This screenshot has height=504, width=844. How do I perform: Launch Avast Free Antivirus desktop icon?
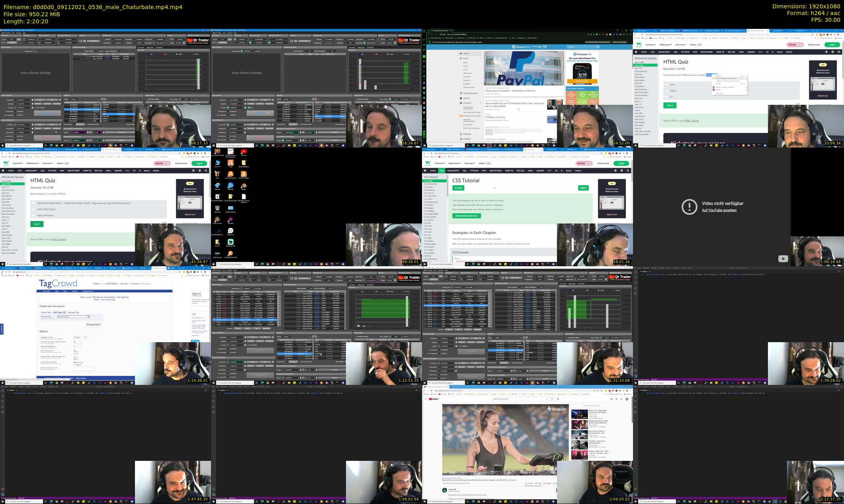coord(230,174)
